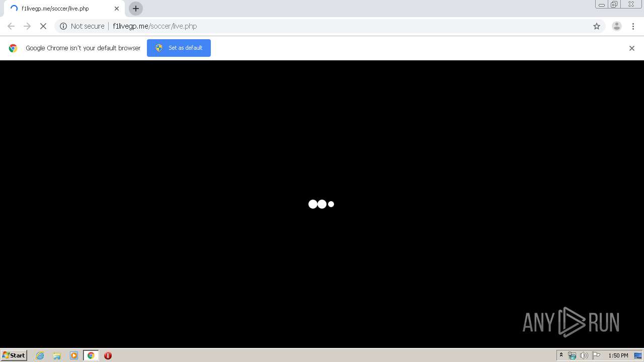Bookmark this page with star icon
This screenshot has height=362, width=644.
[597, 26]
